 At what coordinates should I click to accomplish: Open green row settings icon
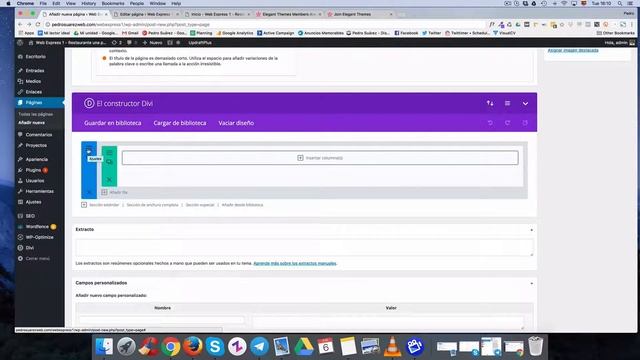pyautogui.click(x=109, y=153)
